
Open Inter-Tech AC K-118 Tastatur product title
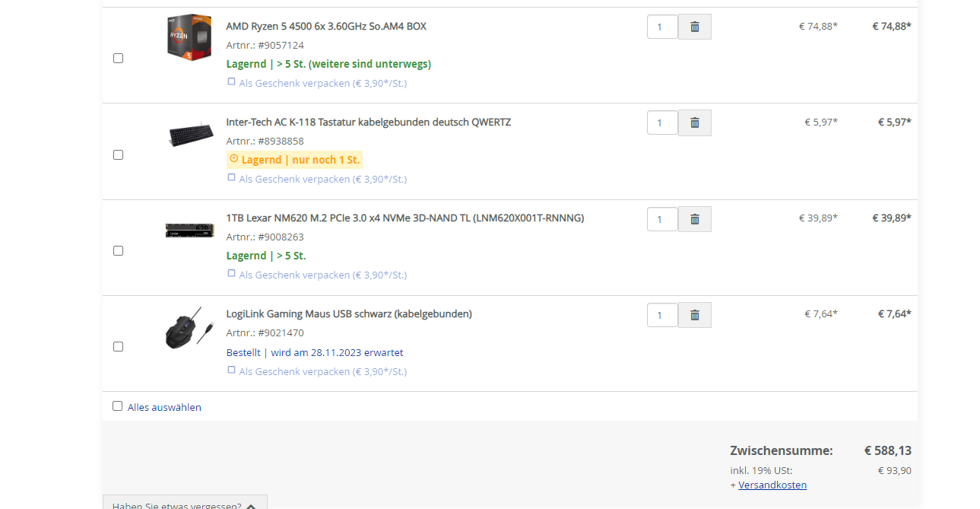[x=369, y=122]
